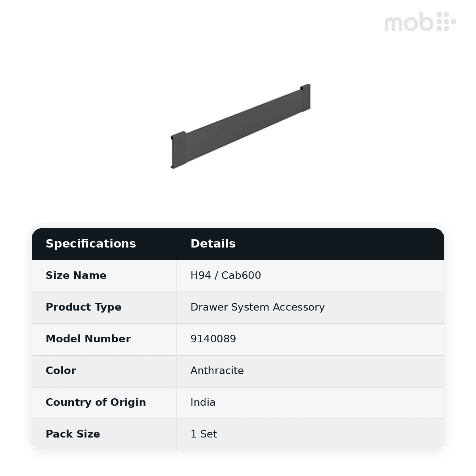Click the Model Number label

(88, 339)
